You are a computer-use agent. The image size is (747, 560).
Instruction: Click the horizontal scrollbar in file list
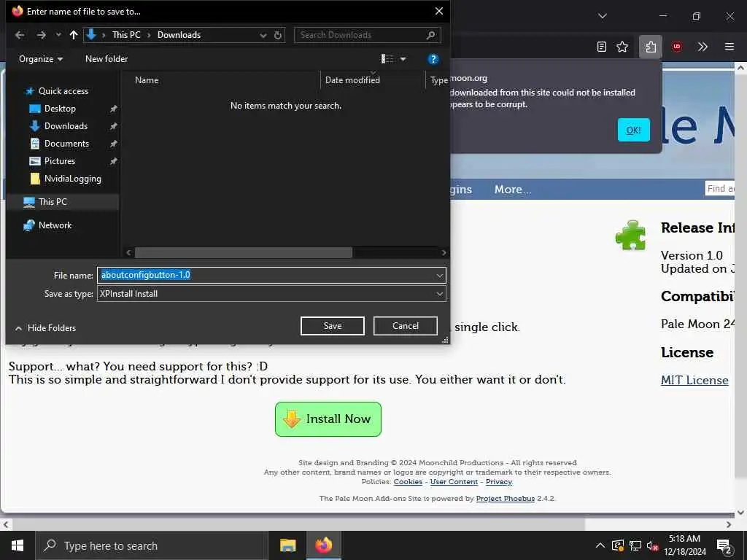click(244, 252)
